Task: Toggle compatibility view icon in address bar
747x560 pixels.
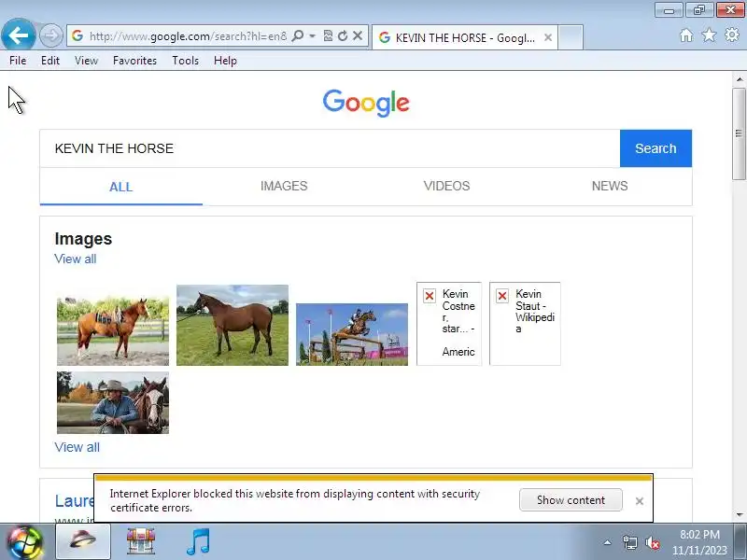Action: click(x=328, y=35)
